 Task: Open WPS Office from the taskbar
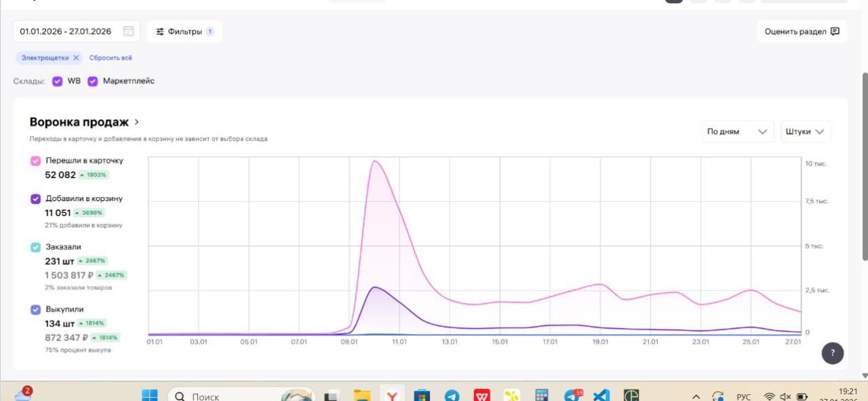tap(481, 396)
